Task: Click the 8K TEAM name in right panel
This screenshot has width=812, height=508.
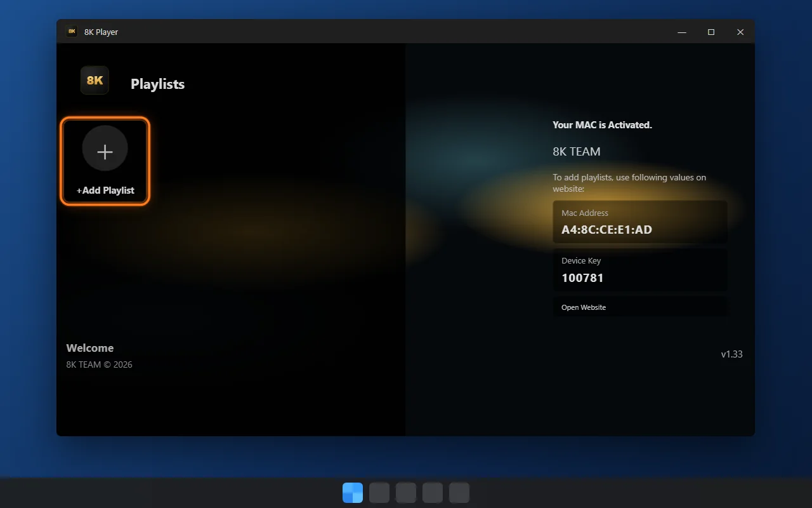Action: (576, 151)
